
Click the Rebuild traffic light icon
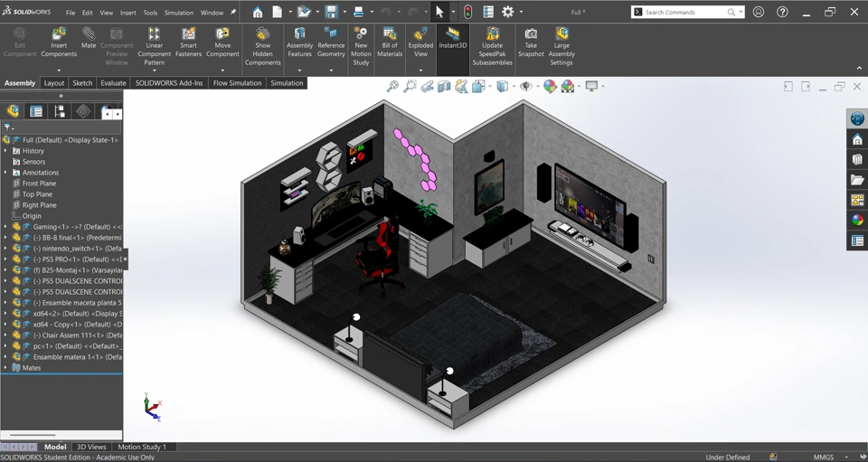pos(467,12)
